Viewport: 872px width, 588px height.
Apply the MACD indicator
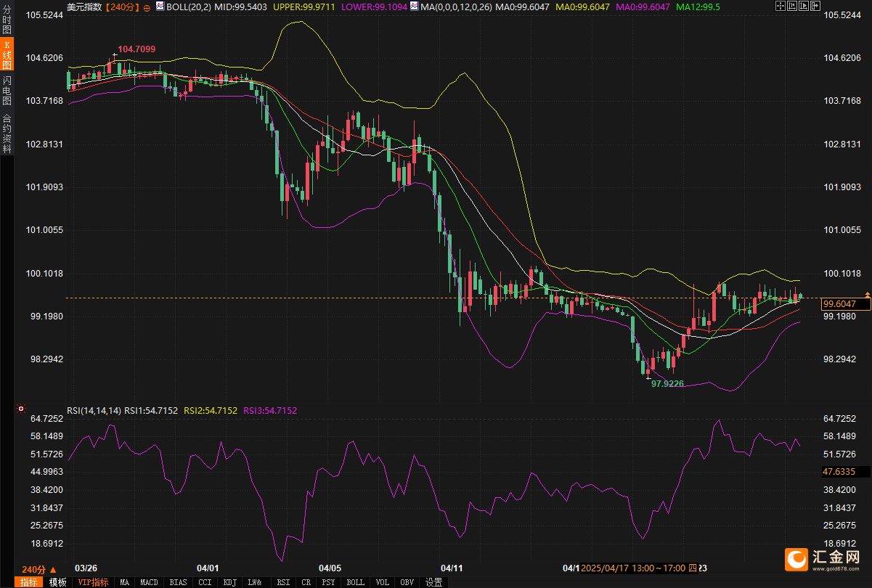click(x=149, y=582)
